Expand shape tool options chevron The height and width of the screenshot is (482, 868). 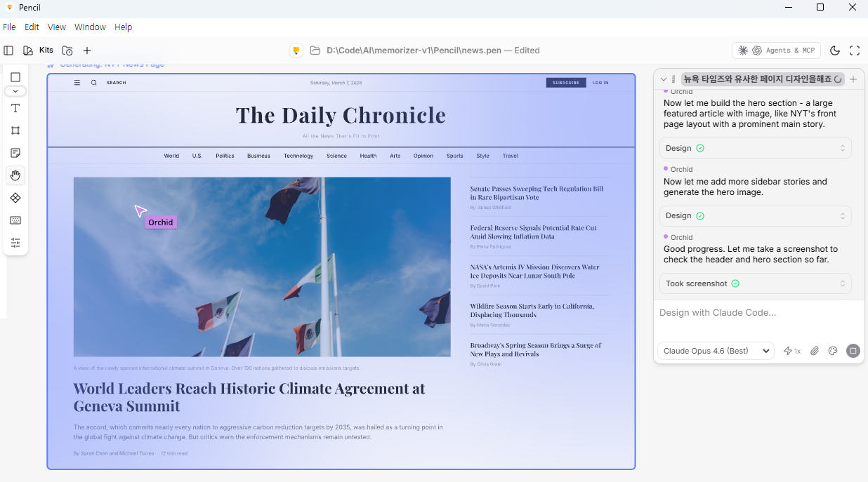tap(15, 91)
